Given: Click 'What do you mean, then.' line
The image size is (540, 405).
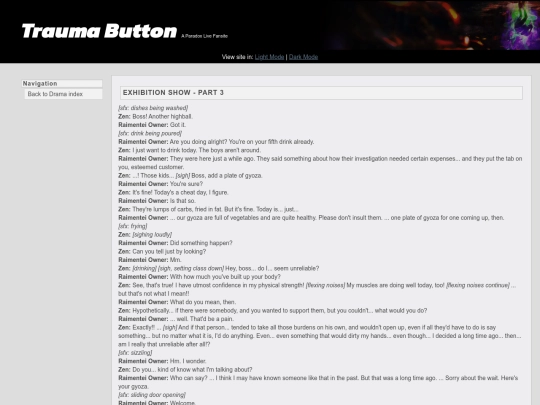Looking at the screenshot, I should (x=177, y=302).
